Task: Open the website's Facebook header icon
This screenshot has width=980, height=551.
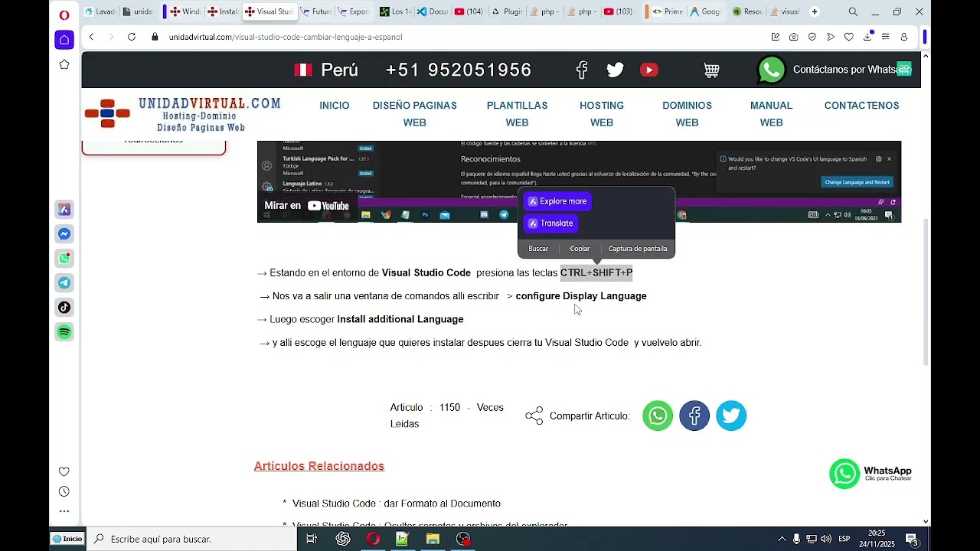Action: [x=582, y=70]
